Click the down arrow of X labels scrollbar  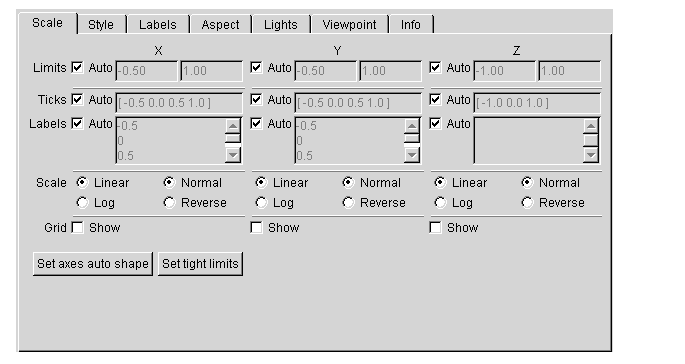click(x=233, y=155)
